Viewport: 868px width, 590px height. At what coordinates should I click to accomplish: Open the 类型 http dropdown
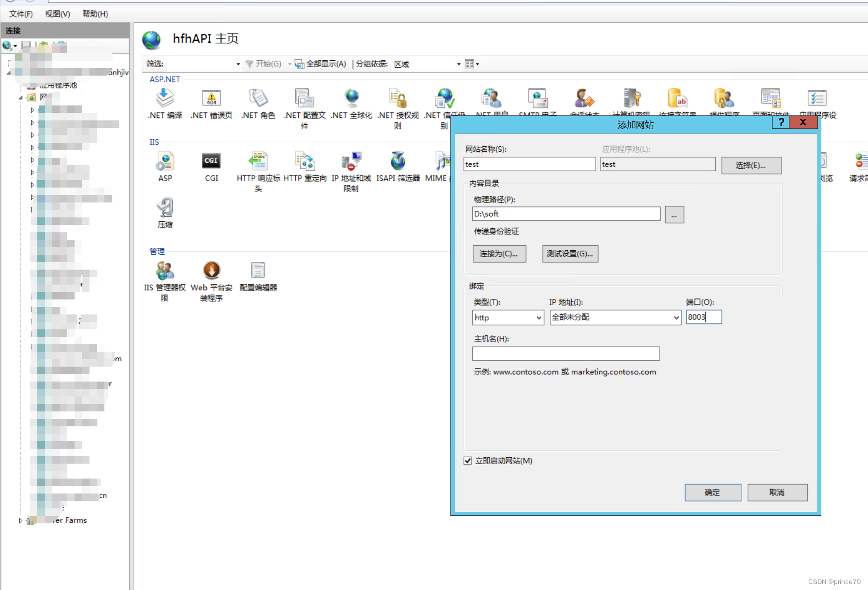(538, 317)
